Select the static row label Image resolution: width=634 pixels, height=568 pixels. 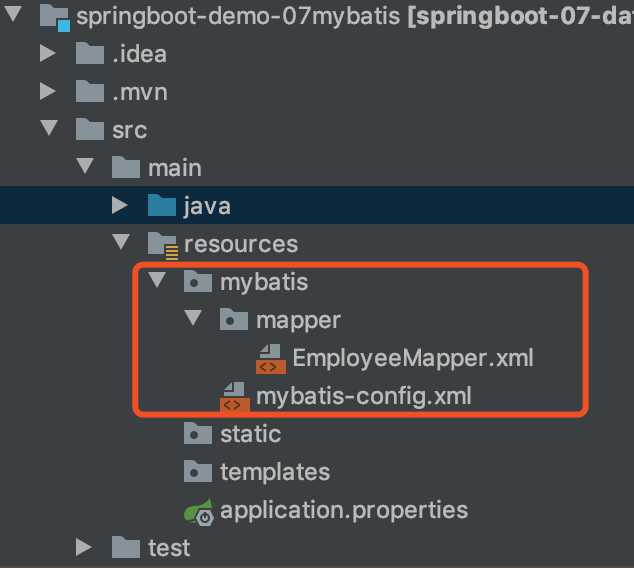(251, 434)
